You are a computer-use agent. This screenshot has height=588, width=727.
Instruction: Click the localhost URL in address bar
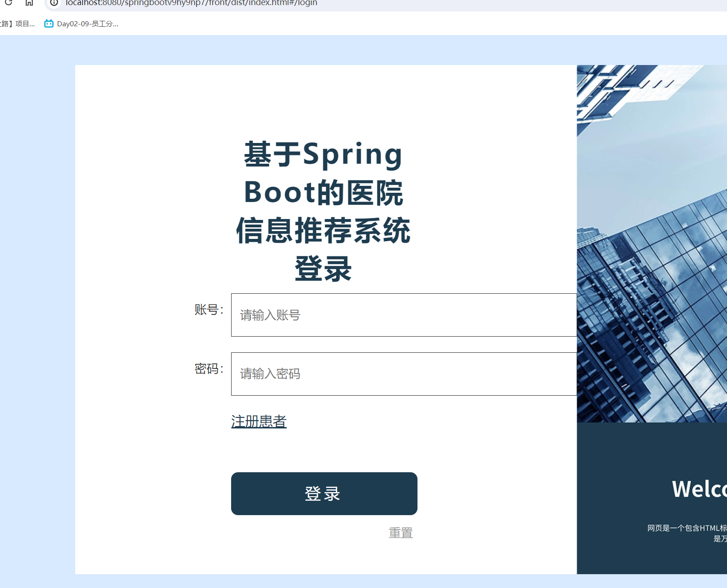point(191,3)
